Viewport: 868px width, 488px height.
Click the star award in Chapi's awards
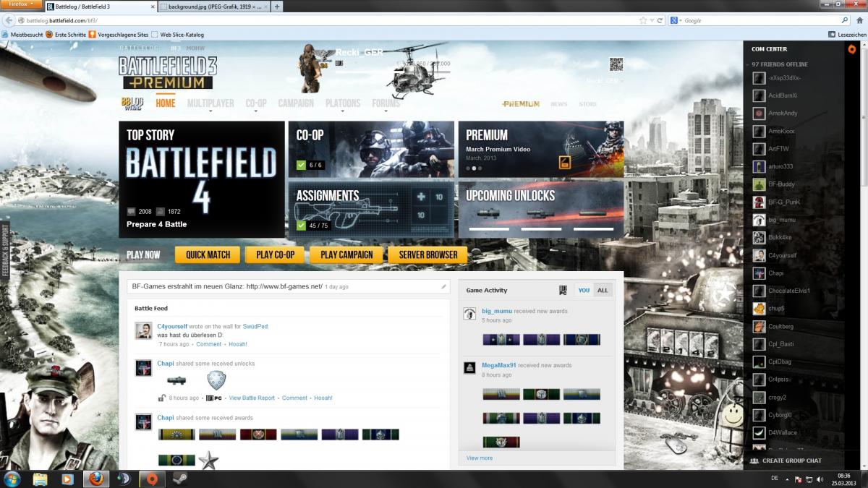point(208,460)
